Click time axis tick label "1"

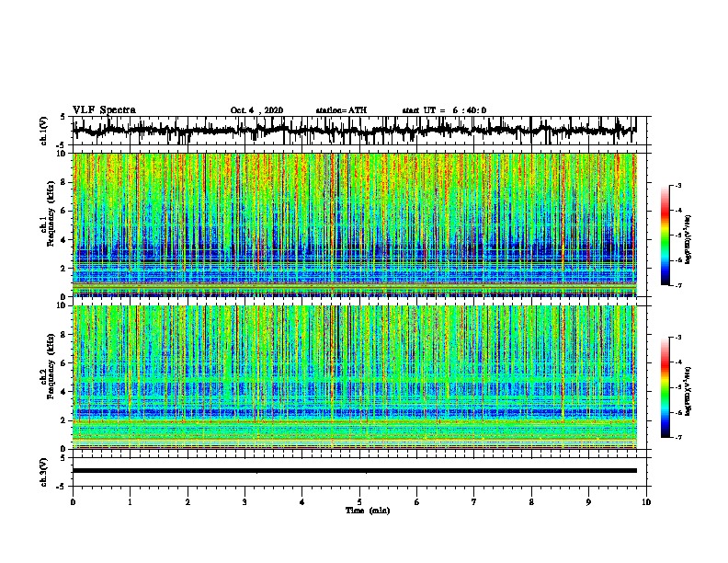click(x=130, y=502)
